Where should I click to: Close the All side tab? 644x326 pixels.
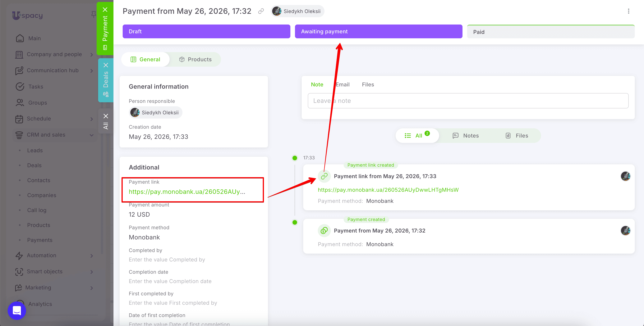coord(106,116)
